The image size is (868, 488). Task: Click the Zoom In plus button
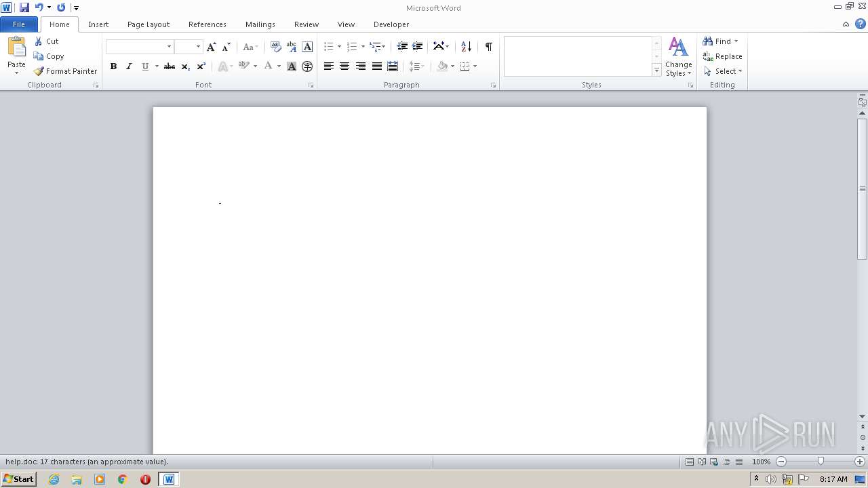[x=860, y=462]
